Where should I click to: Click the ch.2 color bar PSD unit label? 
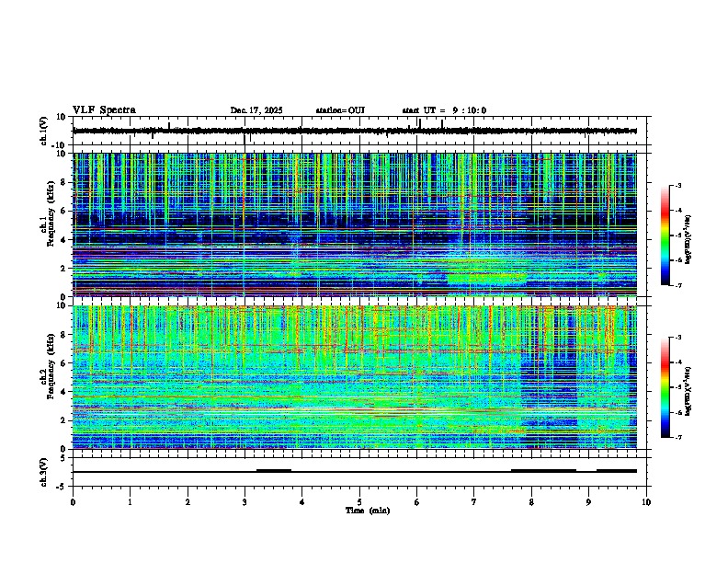tap(688, 391)
